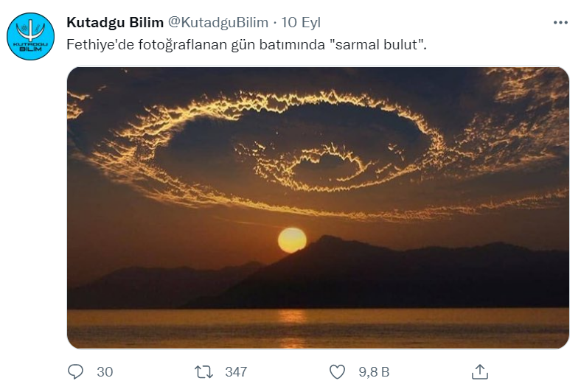Image resolution: width=581 pixels, height=392 pixels.
Task: Click the share upload icon
Action: (479, 371)
